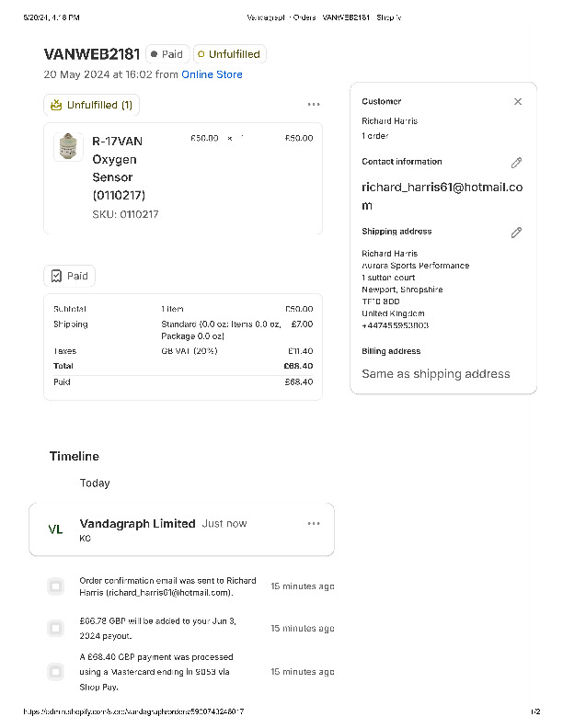Image resolution: width=563 pixels, height=728 pixels.
Task: Click the Unfulfilled status badge in header
Action: [x=229, y=54]
